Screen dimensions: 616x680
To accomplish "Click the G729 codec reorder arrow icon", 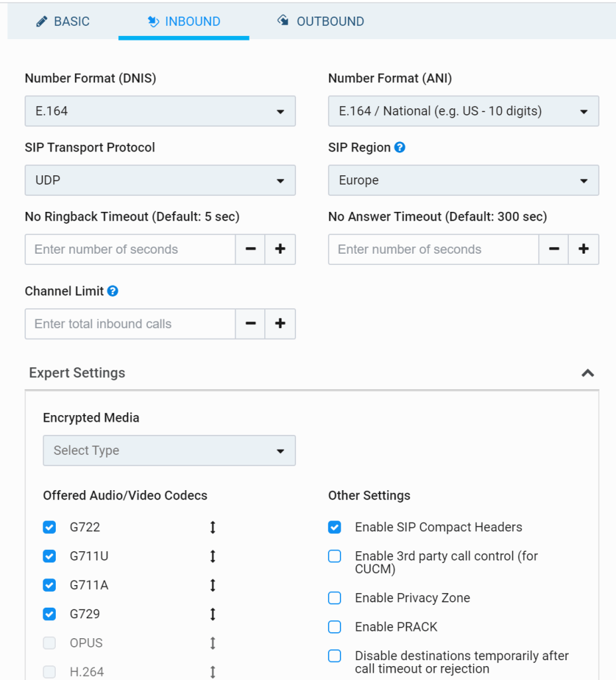I will tap(213, 614).
